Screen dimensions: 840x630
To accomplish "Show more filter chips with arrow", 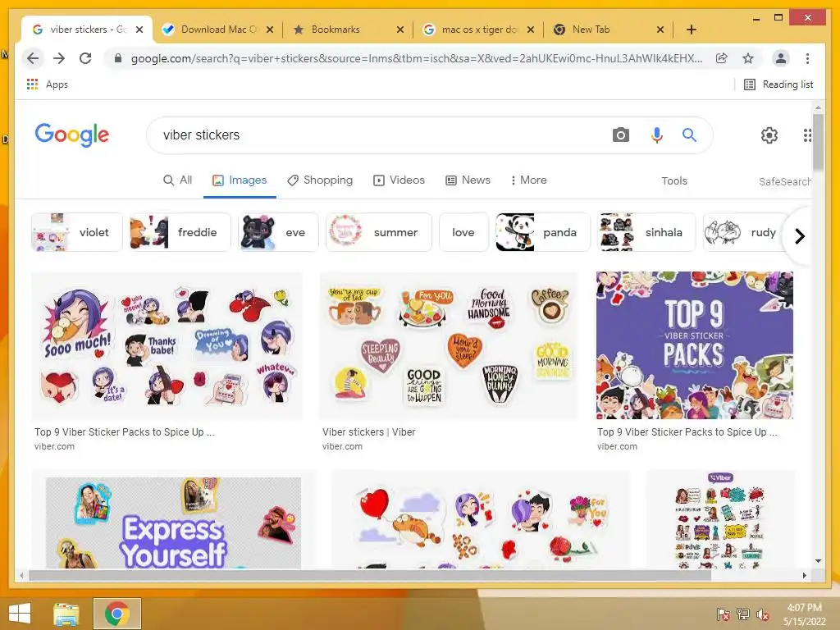I will click(x=799, y=235).
